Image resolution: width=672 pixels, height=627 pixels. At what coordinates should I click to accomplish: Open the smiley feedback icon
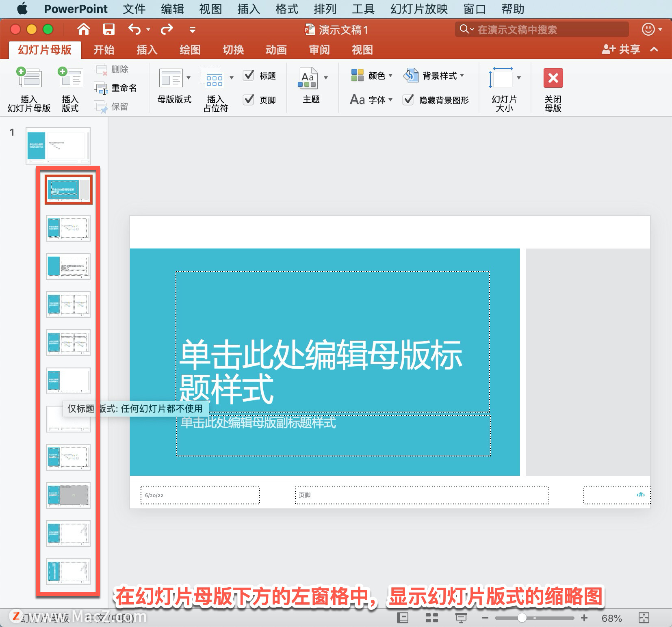pos(648,29)
